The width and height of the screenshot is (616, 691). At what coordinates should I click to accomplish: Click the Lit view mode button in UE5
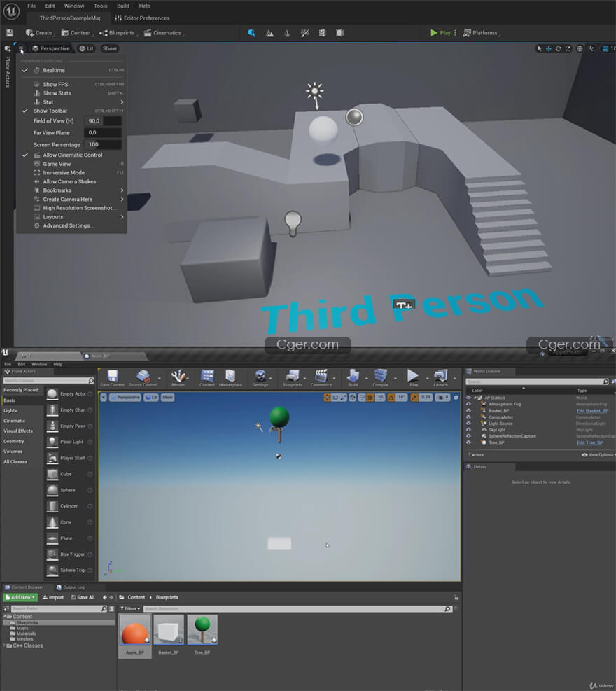tap(86, 48)
